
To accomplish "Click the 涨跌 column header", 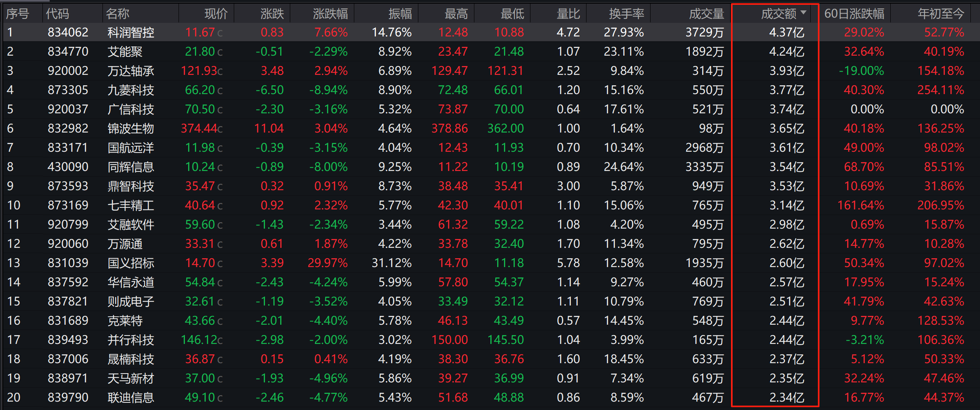I will click(272, 14).
